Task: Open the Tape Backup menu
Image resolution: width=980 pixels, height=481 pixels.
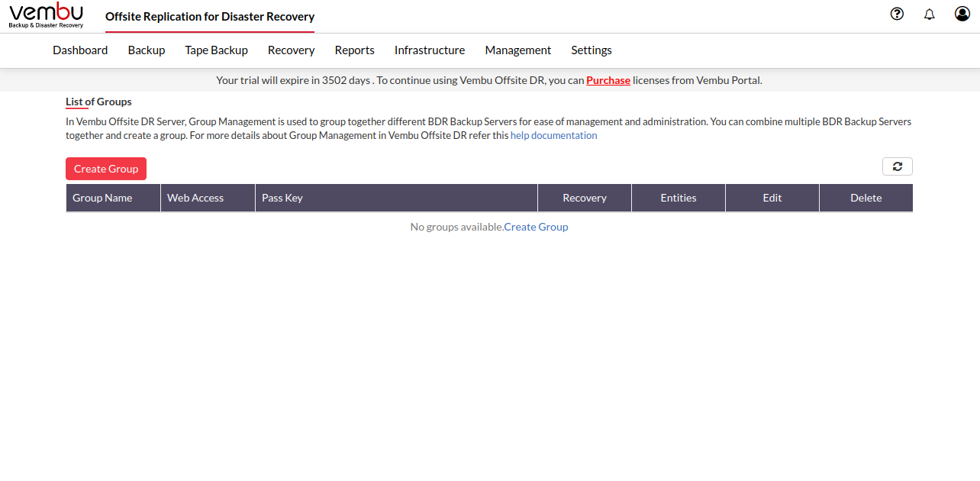Action: pyautogui.click(x=216, y=50)
